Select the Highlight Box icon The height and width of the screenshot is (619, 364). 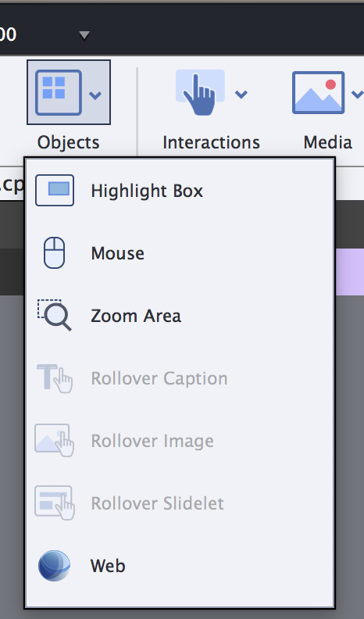click(55, 190)
